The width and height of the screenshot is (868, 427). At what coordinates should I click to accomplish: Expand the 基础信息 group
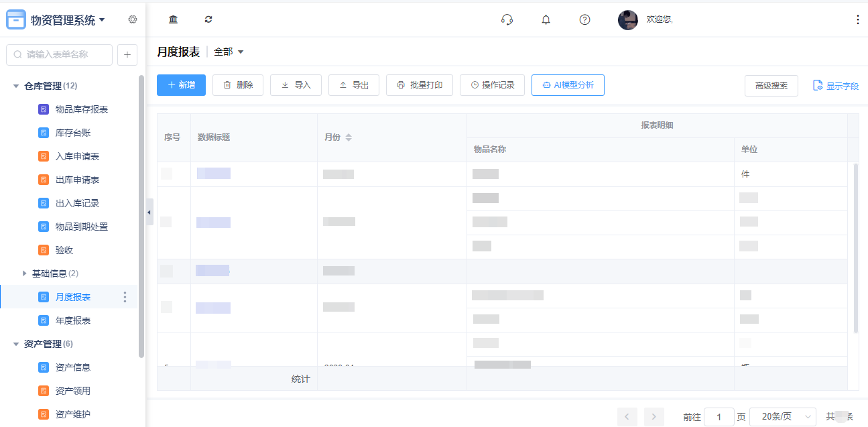[x=25, y=273]
